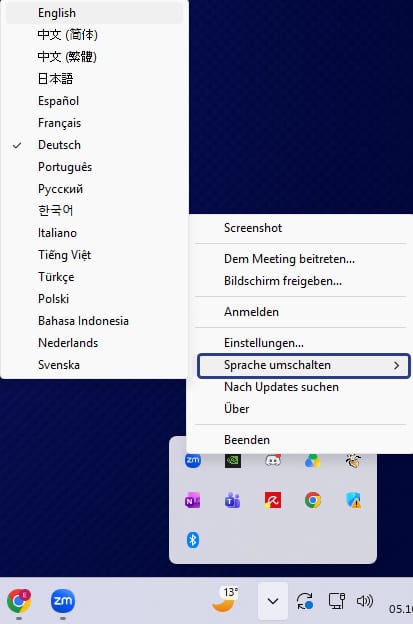
Task: Click the Chrome icon in the tray overflow
Action: [x=313, y=501]
